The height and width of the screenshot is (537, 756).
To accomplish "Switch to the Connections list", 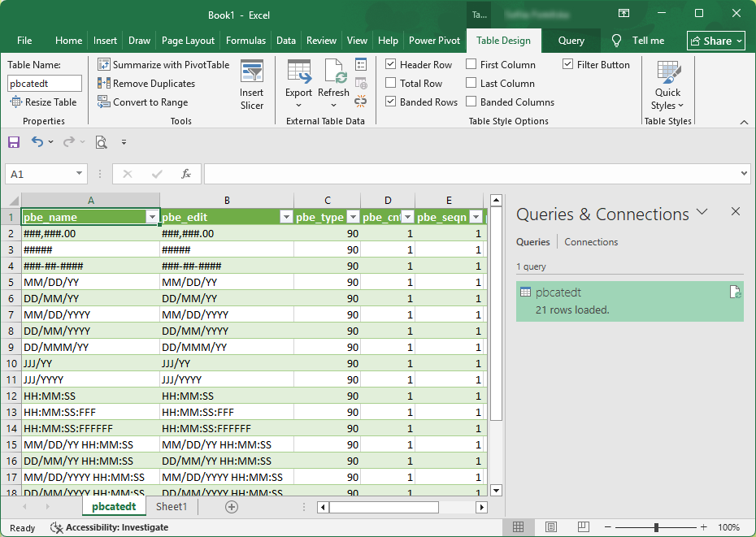I will point(590,241).
